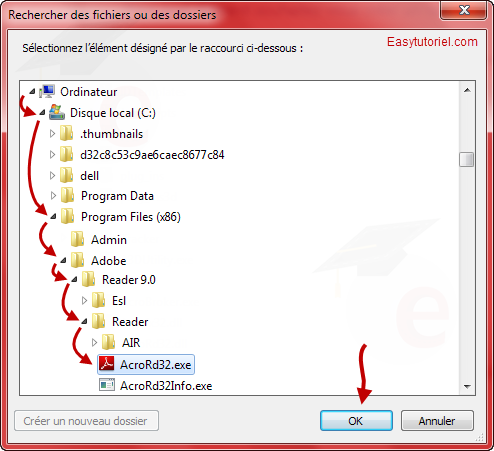Click the scrollbar up arrow

(467, 90)
